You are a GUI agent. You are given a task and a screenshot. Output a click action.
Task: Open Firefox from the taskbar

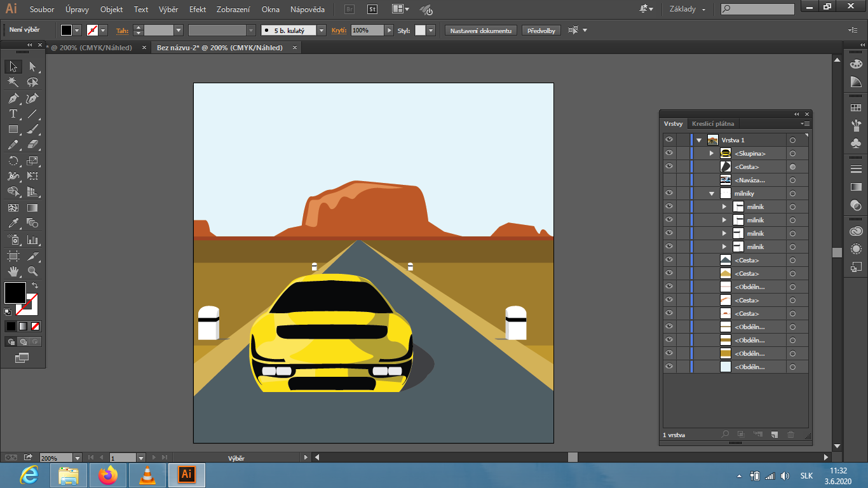pos(108,475)
